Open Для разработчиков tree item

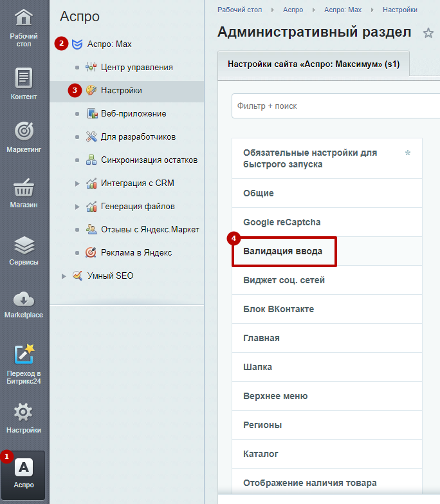pyautogui.click(x=138, y=136)
